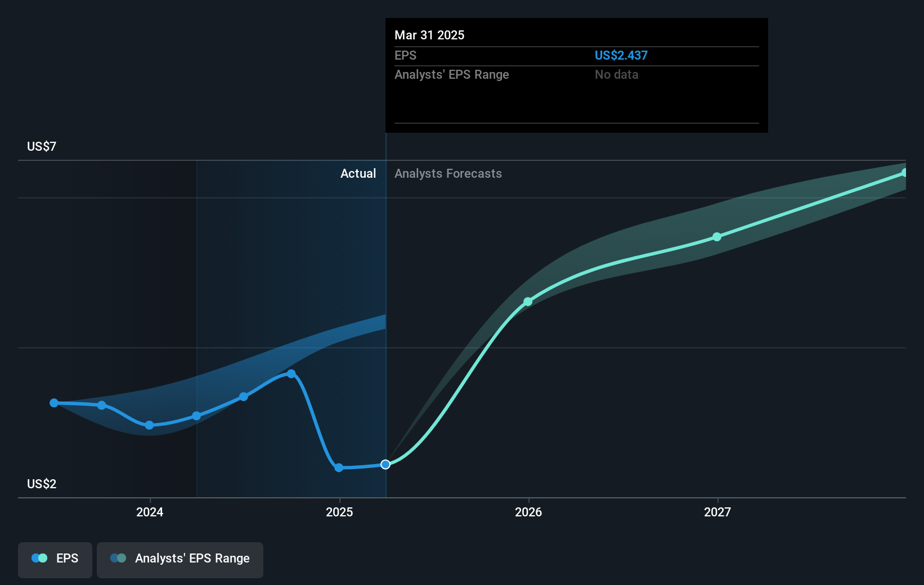
Task: Click the two-dot Analysts' EPS Range legend icon
Action: coord(118,558)
